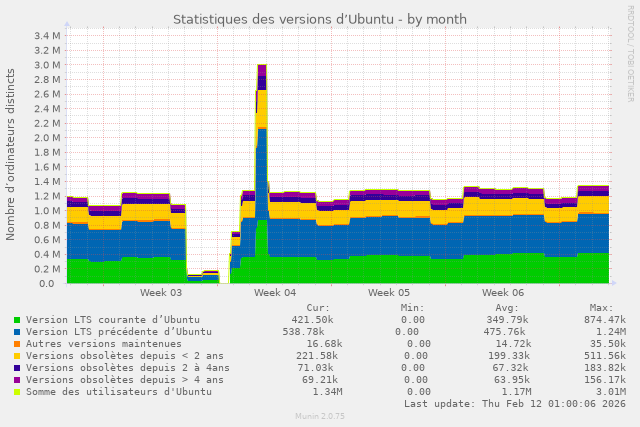Click the current value 71.03k
Screen dimensions: 640x427
pyautogui.click(x=315, y=367)
